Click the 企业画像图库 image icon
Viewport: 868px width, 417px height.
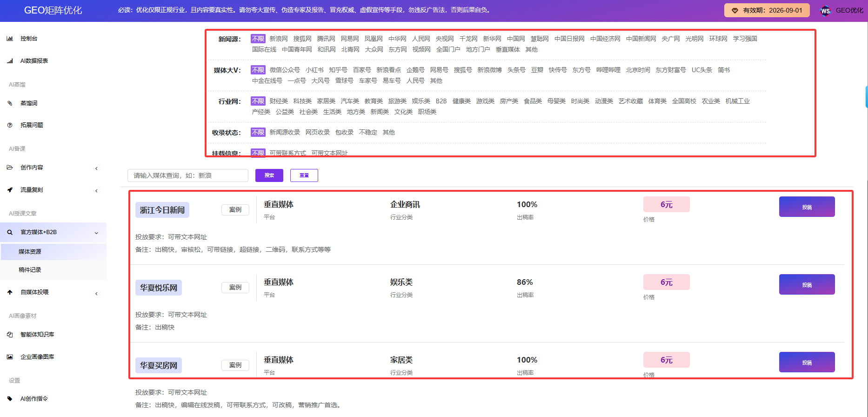point(10,357)
